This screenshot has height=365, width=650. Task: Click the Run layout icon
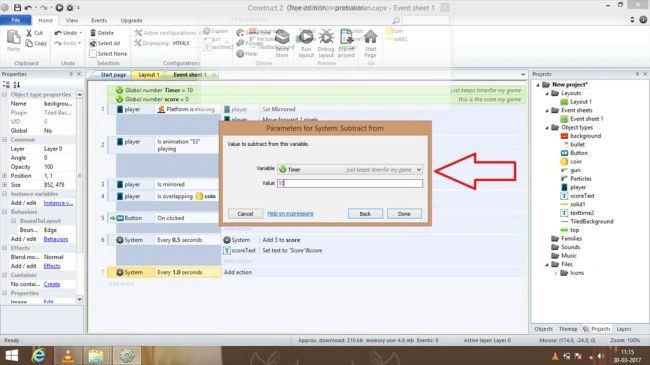coord(306,37)
